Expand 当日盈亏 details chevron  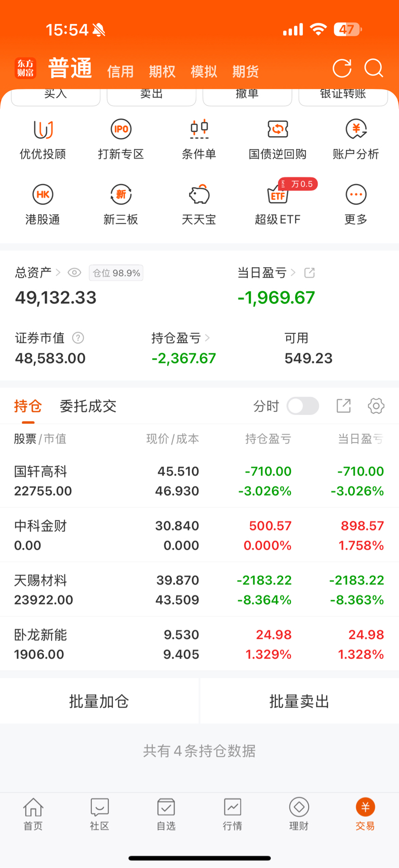click(x=293, y=273)
